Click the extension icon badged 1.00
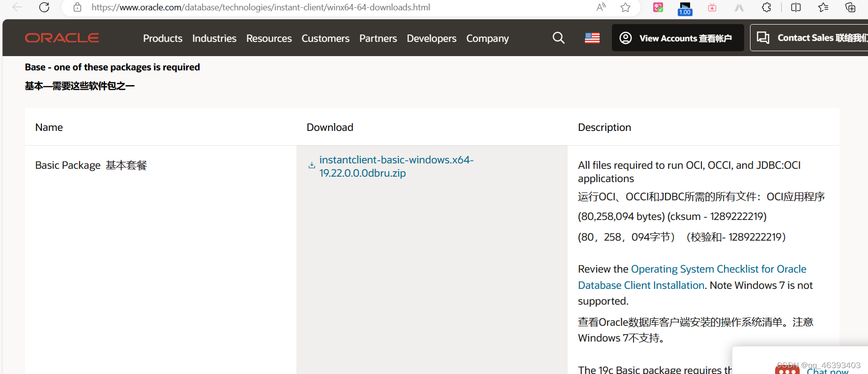 [x=685, y=8]
